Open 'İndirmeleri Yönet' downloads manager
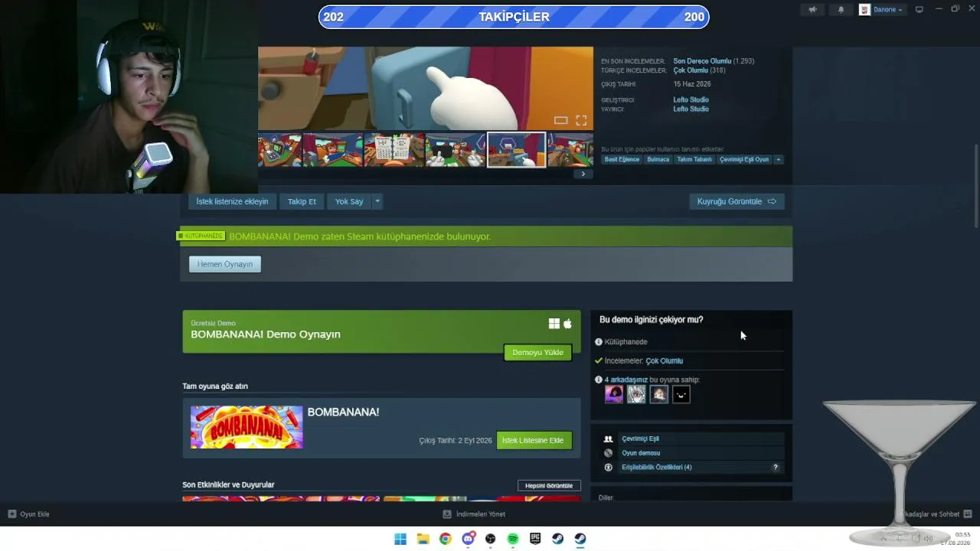The width and height of the screenshot is (980, 551). point(474,514)
